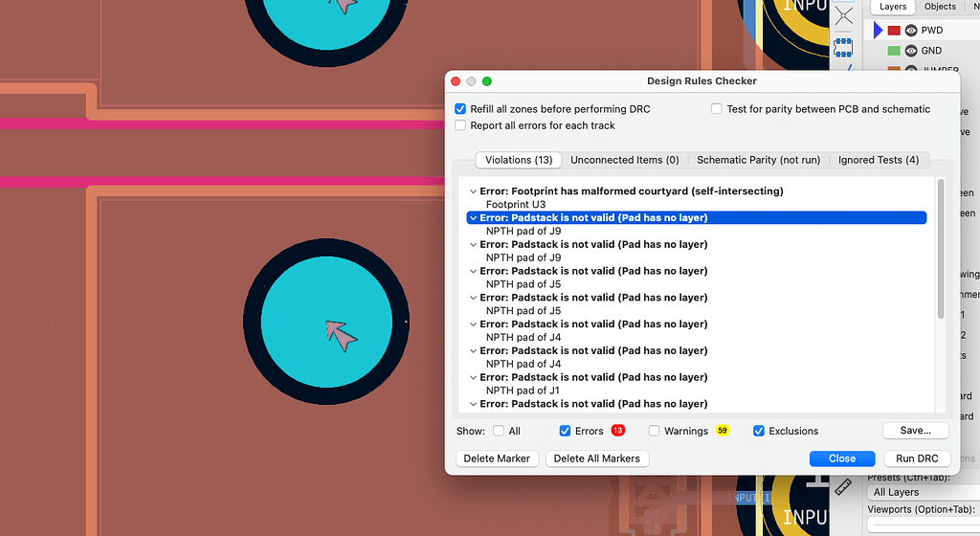Collapse the highlighted Padstack not valid error
The image size is (980, 536).
pos(473,218)
